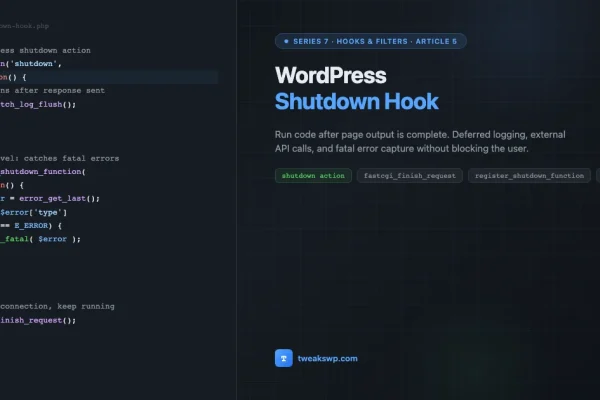This screenshot has width=600, height=400.
Task: Click the '_fatal( $error );' code line
Action: pyautogui.click(x=40, y=239)
